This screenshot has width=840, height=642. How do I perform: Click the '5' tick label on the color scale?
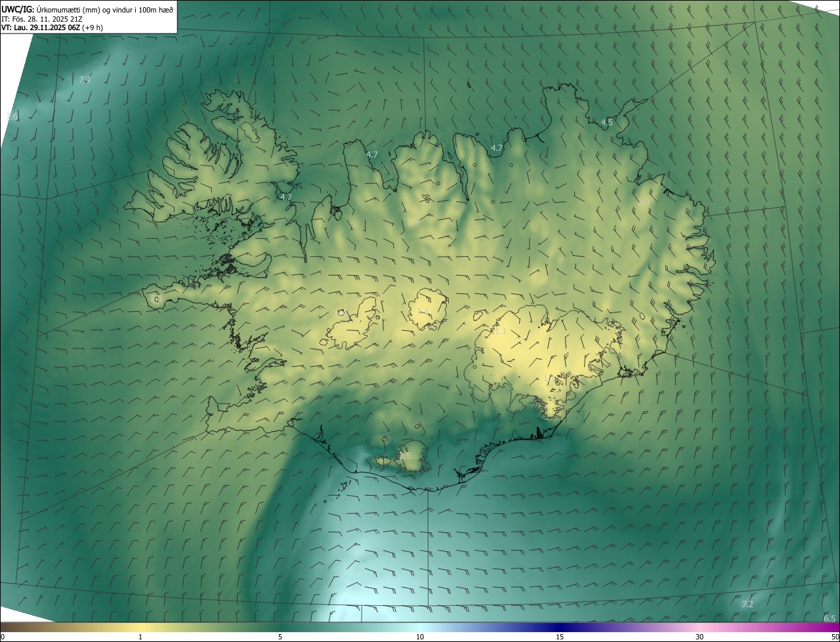click(x=280, y=637)
